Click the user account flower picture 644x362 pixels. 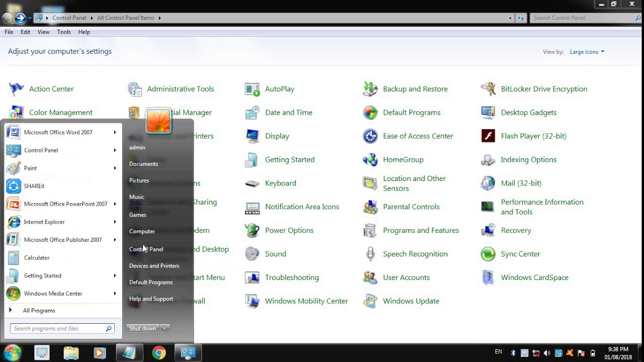[x=158, y=121]
